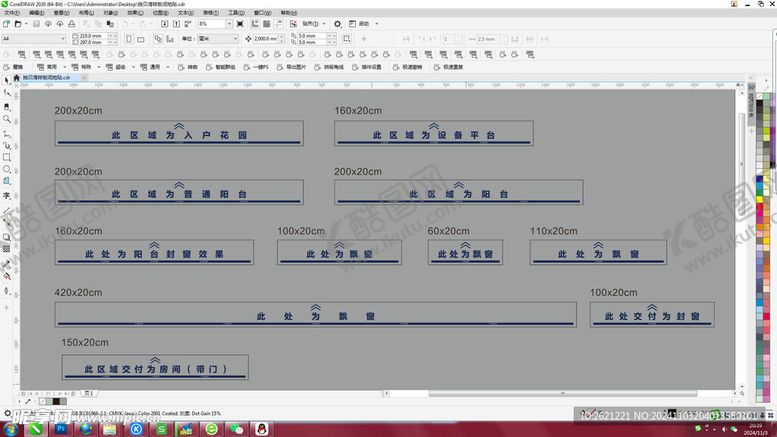Set page orientation to Portrait
This screenshot has width=777, height=437.
tap(129, 39)
